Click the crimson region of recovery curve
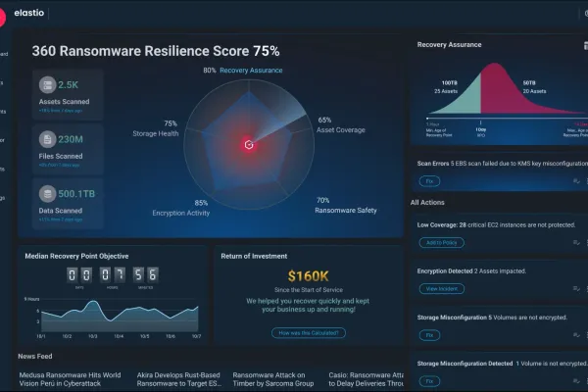The height and width of the screenshot is (392, 588). (x=514, y=94)
